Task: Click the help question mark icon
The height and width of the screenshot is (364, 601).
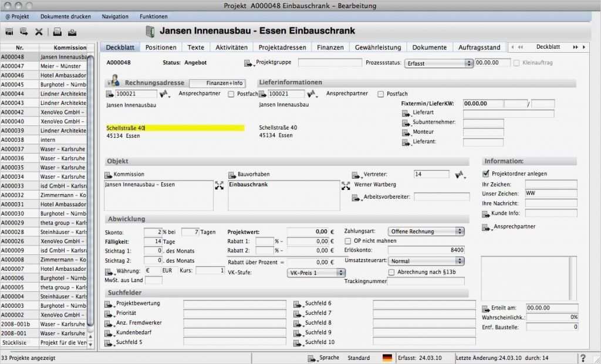Action: click(x=583, y=358)
